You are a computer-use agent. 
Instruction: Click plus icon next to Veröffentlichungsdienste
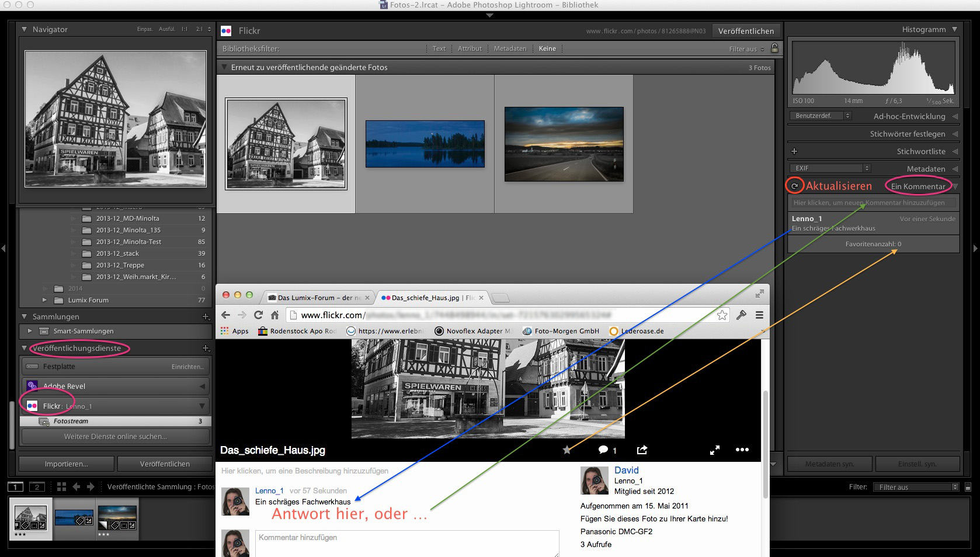point(206,348)
